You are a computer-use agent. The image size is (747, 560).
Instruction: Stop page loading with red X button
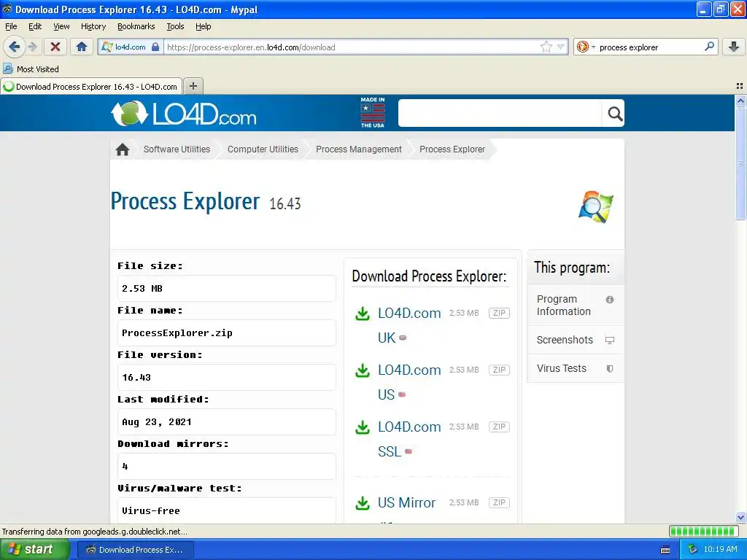(55, 47)
